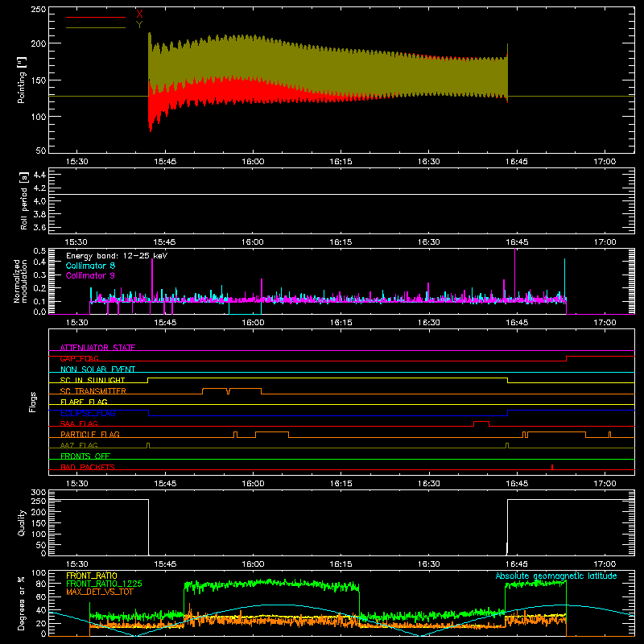
Task: Click 16:45 time label under Flags panel
Action: click(x=517, y=484)
